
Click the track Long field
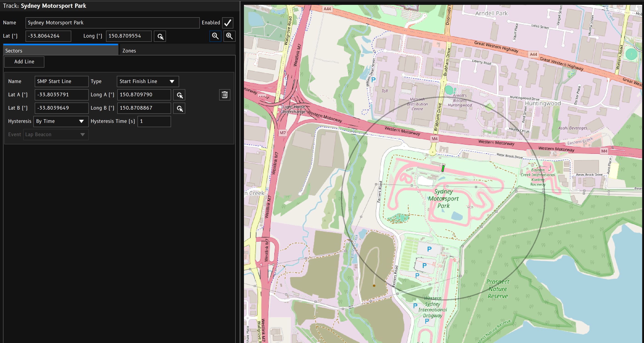tap(129, 36)
